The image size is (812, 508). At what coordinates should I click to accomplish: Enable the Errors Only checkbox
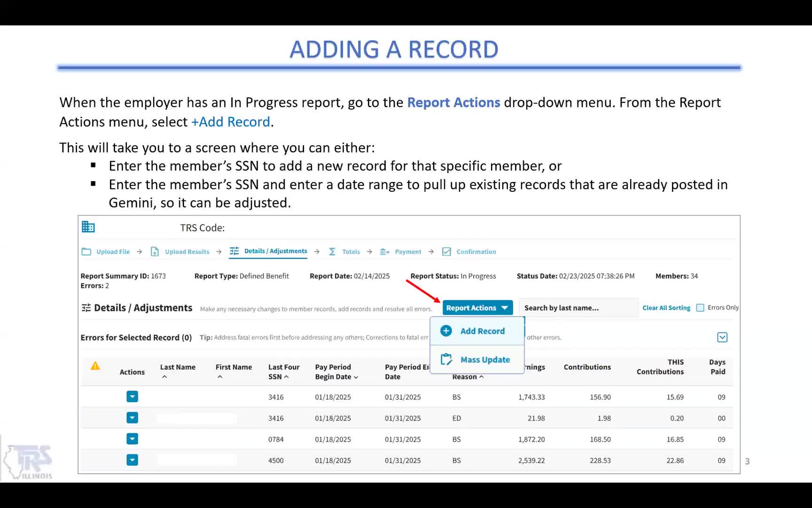tap(700, 308)
